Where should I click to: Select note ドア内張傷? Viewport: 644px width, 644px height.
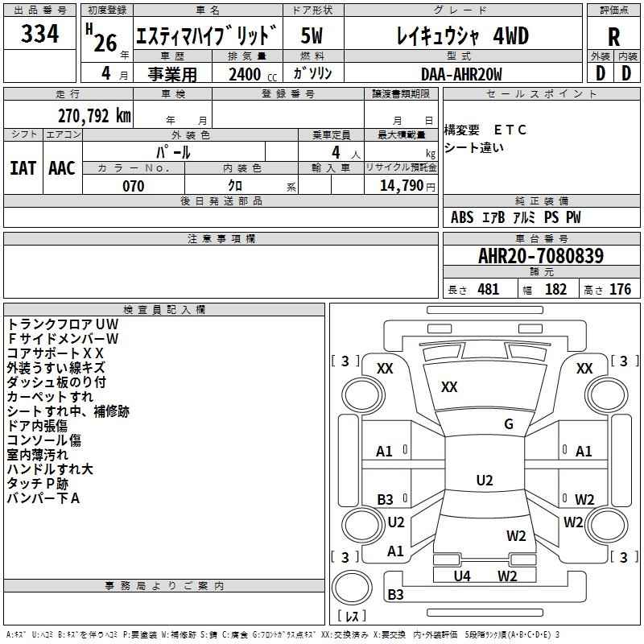click(37, 426)
